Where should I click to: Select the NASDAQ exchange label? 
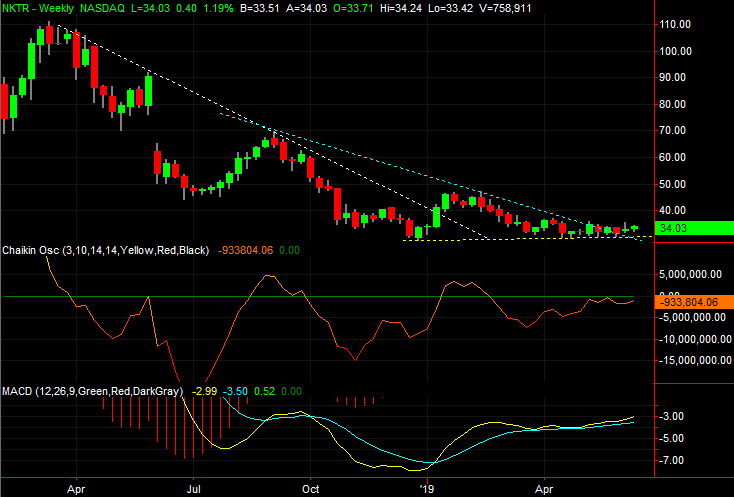(103, 8)
